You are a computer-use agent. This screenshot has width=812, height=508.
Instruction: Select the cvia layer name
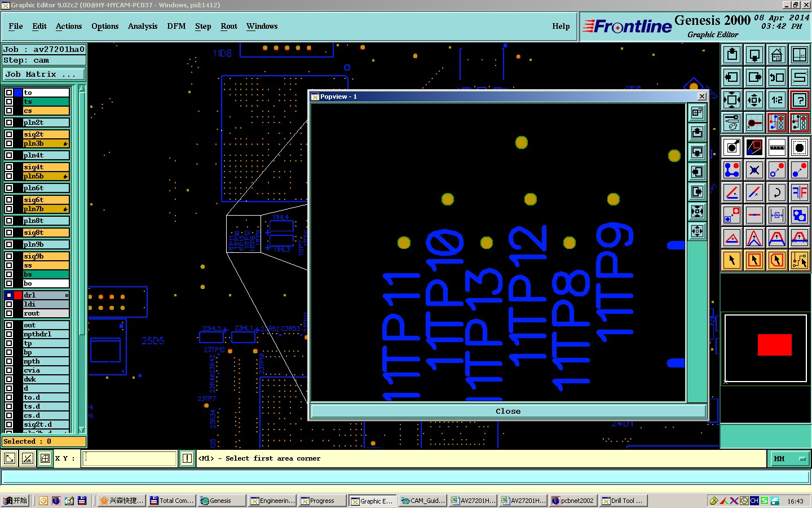point(46,370)
